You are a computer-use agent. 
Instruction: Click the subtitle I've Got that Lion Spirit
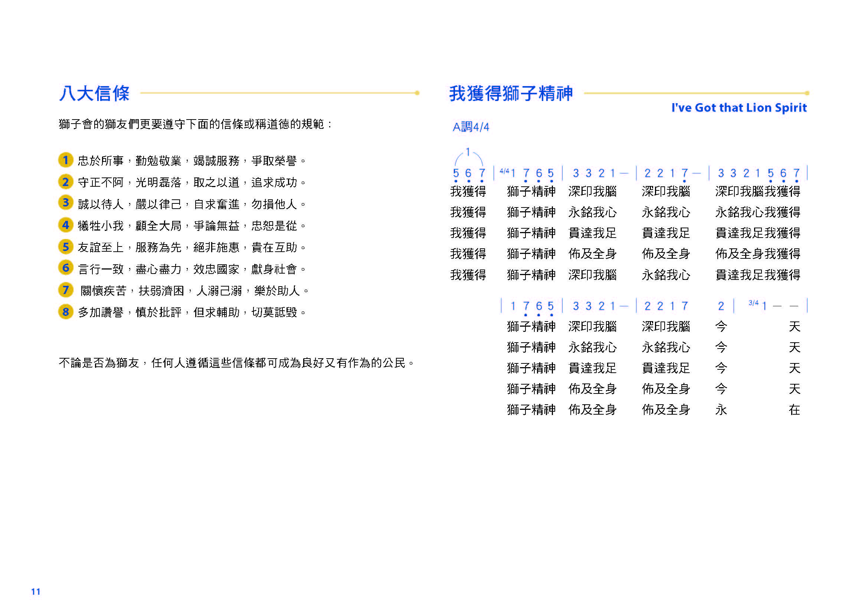tap(739, 108)
